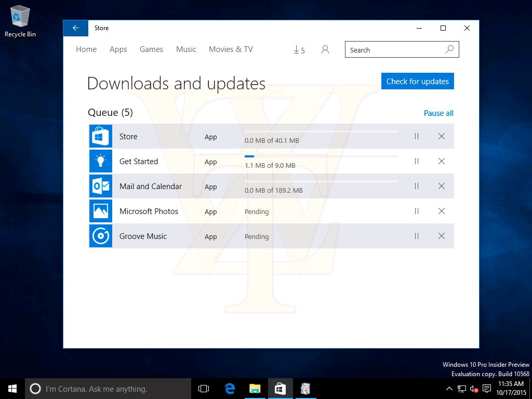Cancel the Microsoft Photos pending download

442,211
